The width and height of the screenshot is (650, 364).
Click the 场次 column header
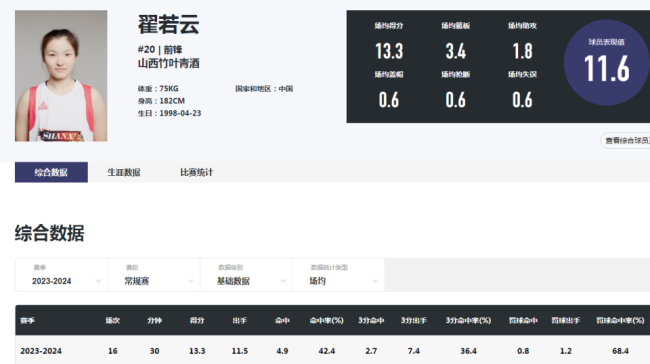113,320
